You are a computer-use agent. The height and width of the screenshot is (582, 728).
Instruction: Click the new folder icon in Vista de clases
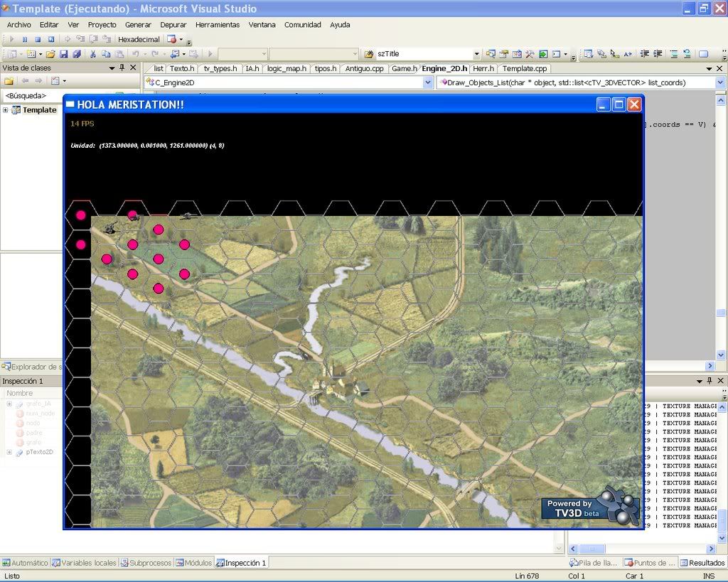9,81
